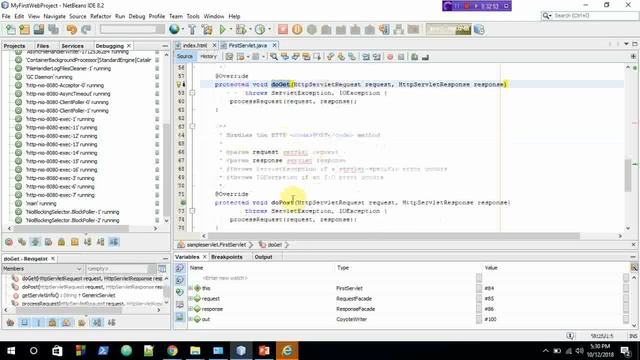Open the Refactor menu
Viewport: 640px width, 360px height.
(100, 16)
